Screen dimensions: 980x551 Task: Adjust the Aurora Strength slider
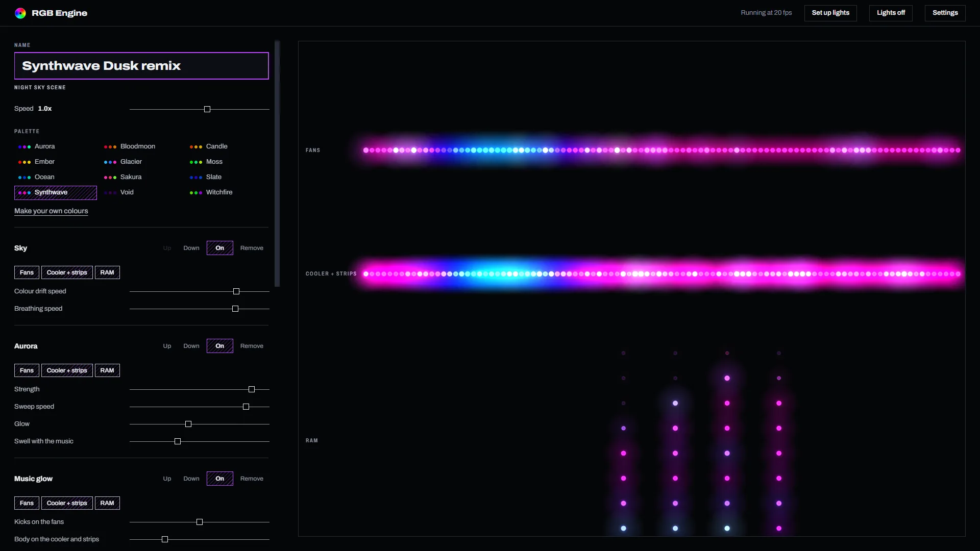pyautogui.click(x=252, y=389)
